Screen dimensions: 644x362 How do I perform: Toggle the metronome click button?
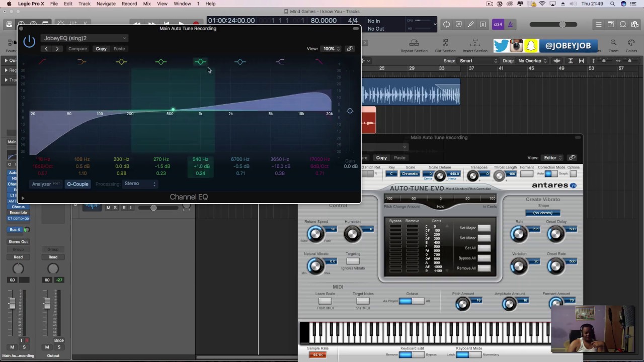click(510, 25)
